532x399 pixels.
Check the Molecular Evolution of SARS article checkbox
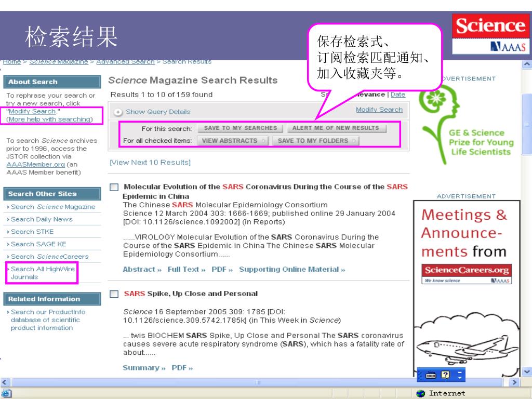(x=114, y=187)
